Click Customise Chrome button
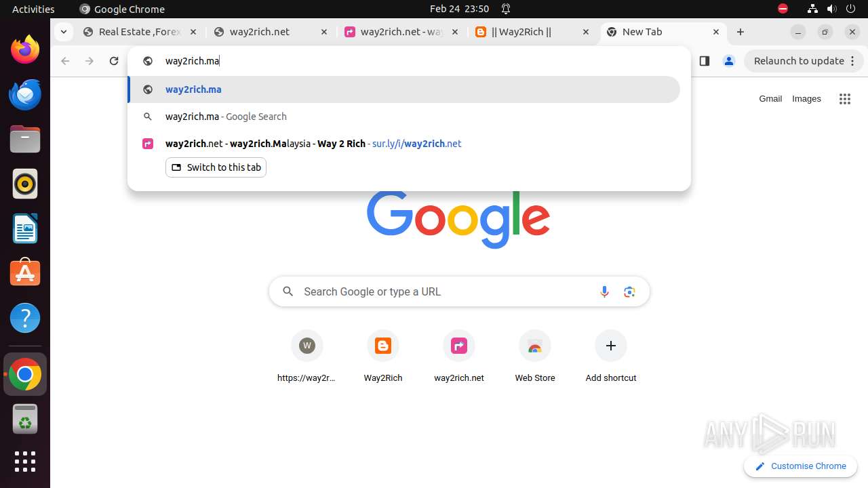Viewport: 868px width, 488px height. (x=800, y=466)
